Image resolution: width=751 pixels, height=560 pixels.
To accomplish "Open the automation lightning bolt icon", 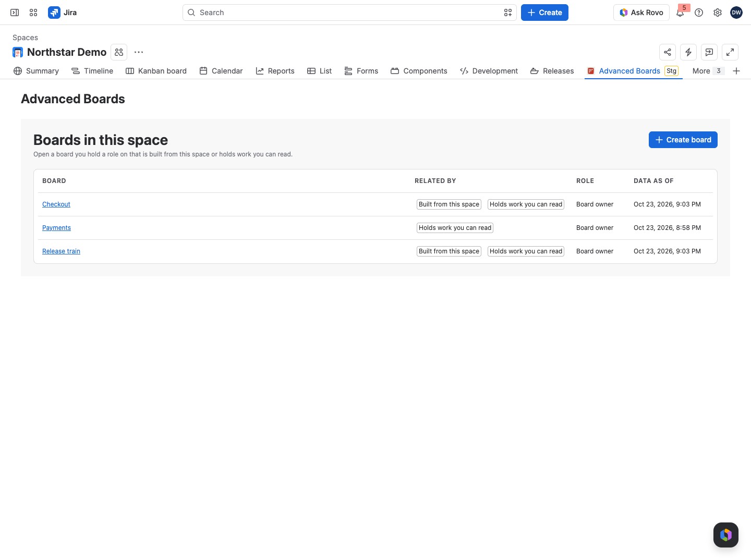I will [688, 52].
